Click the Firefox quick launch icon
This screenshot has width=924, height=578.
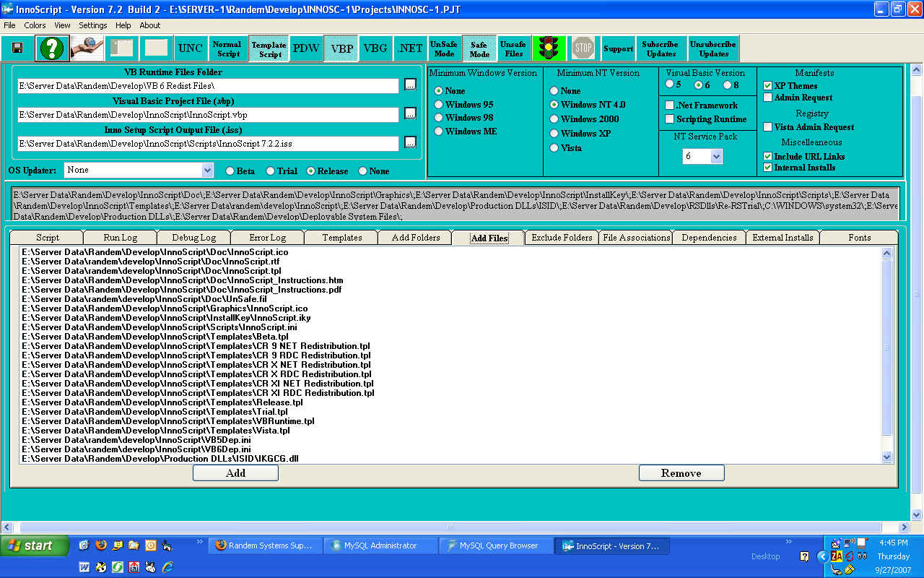(100, 545)
